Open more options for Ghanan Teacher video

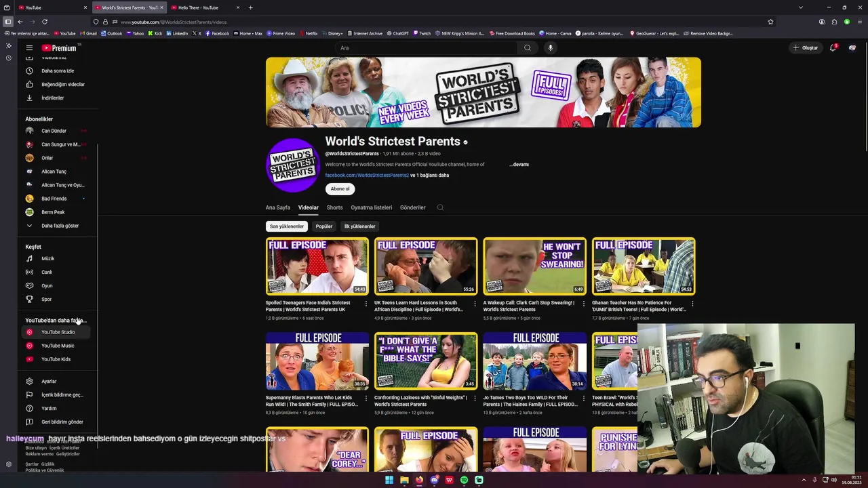[x=692, y=304]
